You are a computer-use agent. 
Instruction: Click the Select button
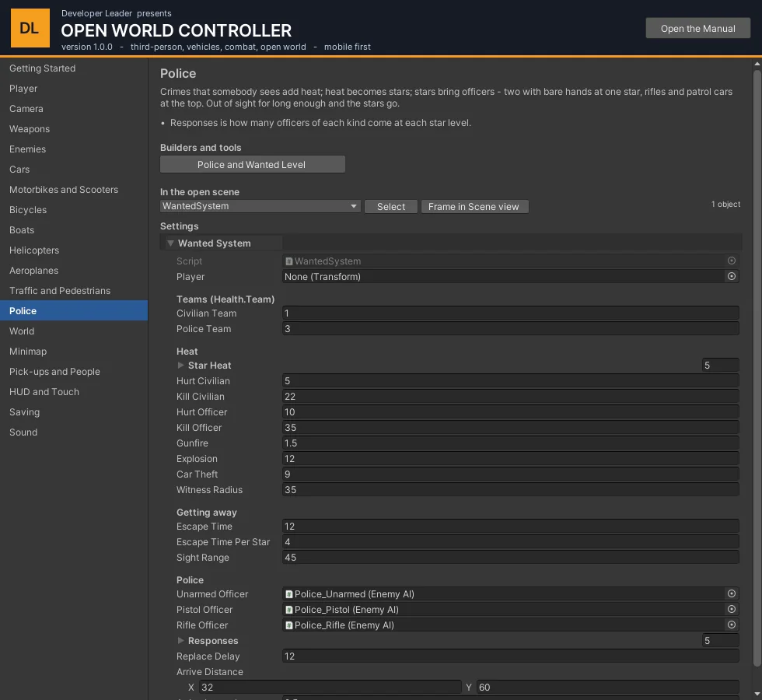point(390,207)
